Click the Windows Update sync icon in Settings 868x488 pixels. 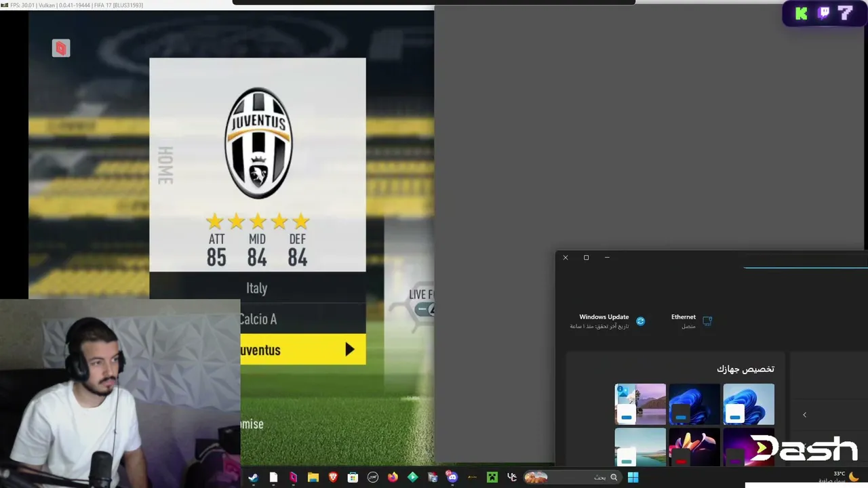[640, 321]
